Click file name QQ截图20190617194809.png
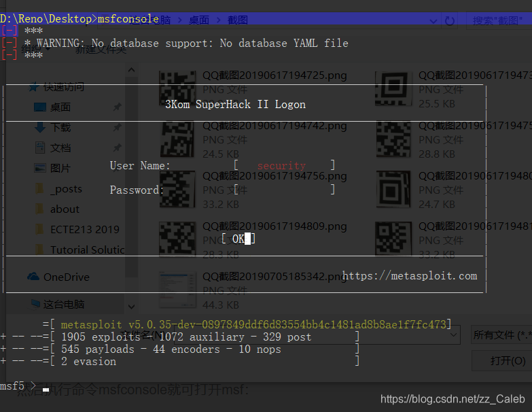The image size is (532, 412). coord(274,226)
